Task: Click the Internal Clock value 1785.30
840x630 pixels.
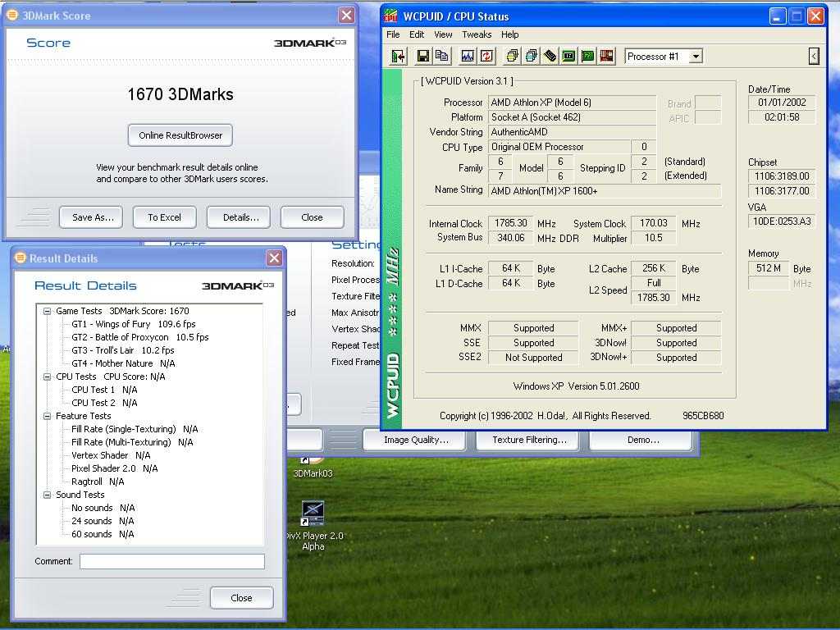Action: tap(510, 223)
